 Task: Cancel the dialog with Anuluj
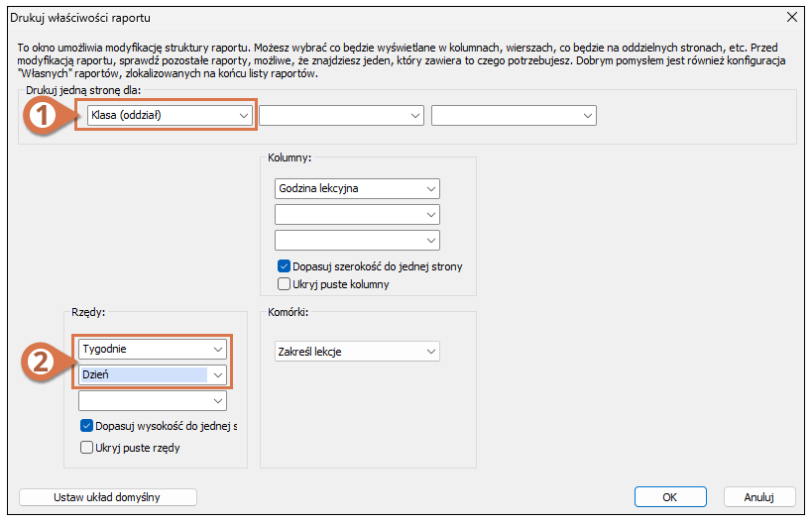(x=759, y=497)
